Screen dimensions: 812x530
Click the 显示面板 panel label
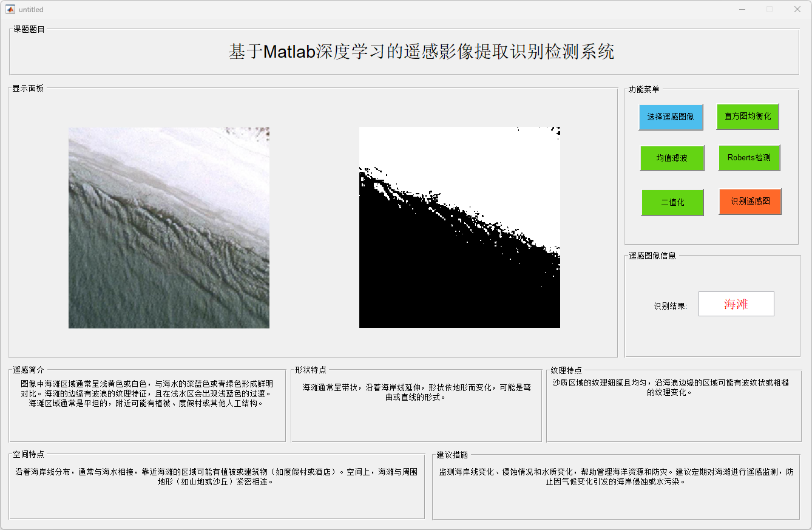[29, 88]
